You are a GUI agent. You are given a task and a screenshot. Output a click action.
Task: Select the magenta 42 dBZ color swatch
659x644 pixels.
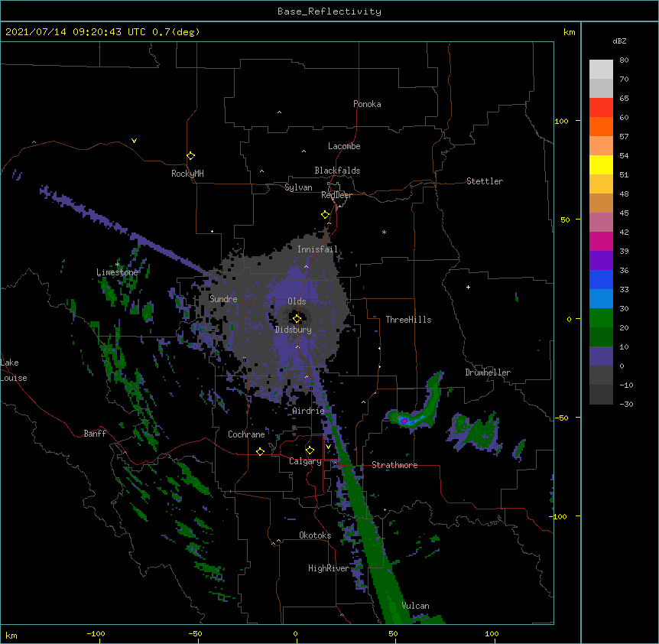click(x=601, y=241)
